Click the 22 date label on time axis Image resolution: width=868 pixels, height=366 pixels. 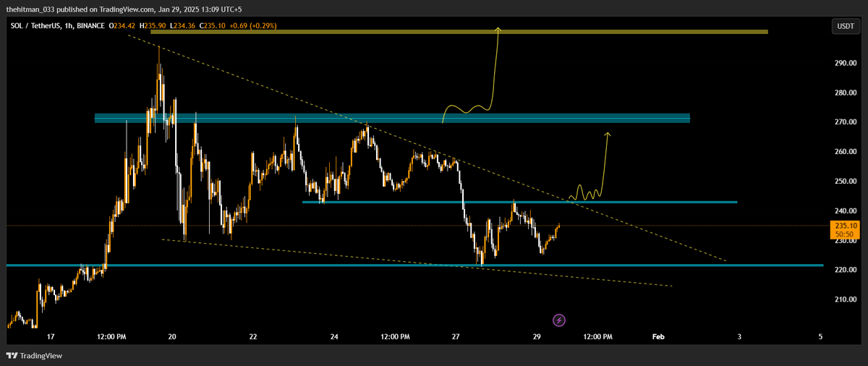253,337
